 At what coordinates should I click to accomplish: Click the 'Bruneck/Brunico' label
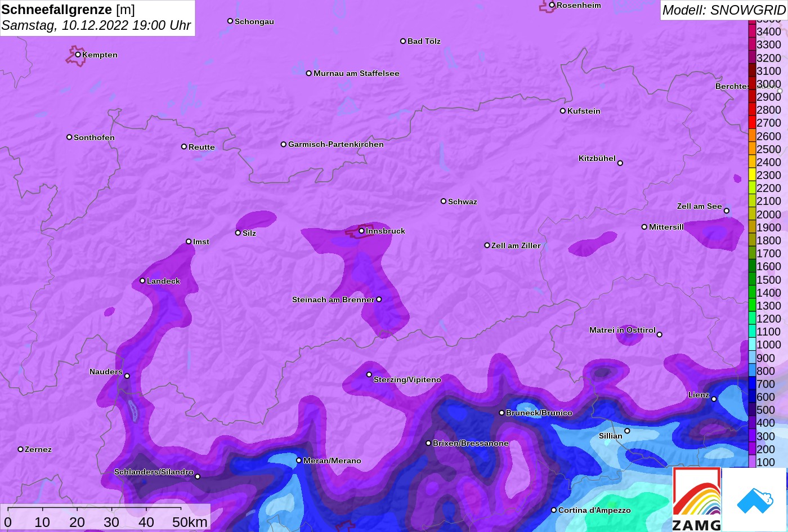coord(539,413)
